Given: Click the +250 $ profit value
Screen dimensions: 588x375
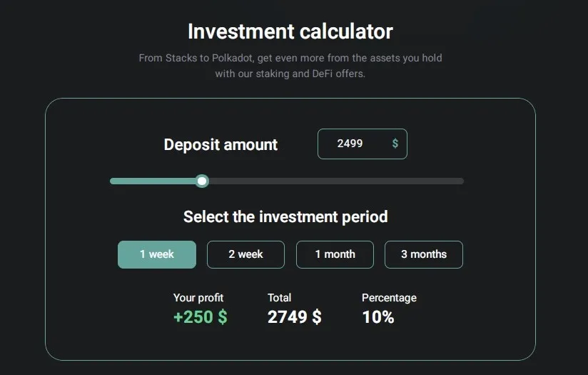Looking at the screenshot, I should point(201,317).
